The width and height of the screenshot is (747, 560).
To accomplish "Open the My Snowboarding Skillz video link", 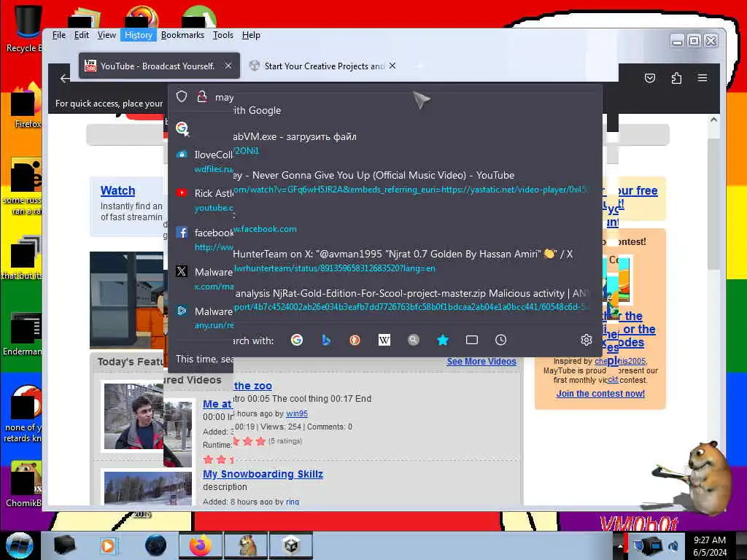I will click(x=263, y=474).
